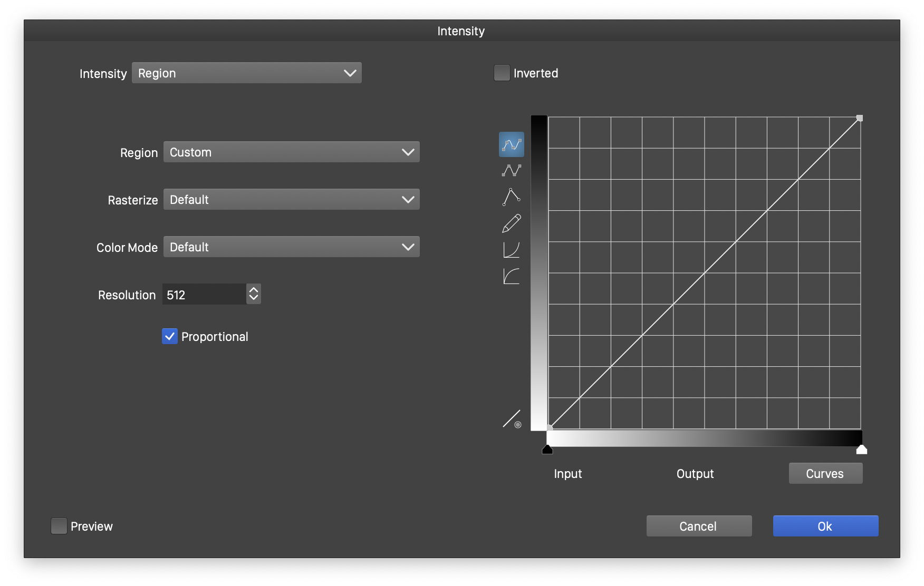
Task: Click the Curves button
Action: pos(825,473)
